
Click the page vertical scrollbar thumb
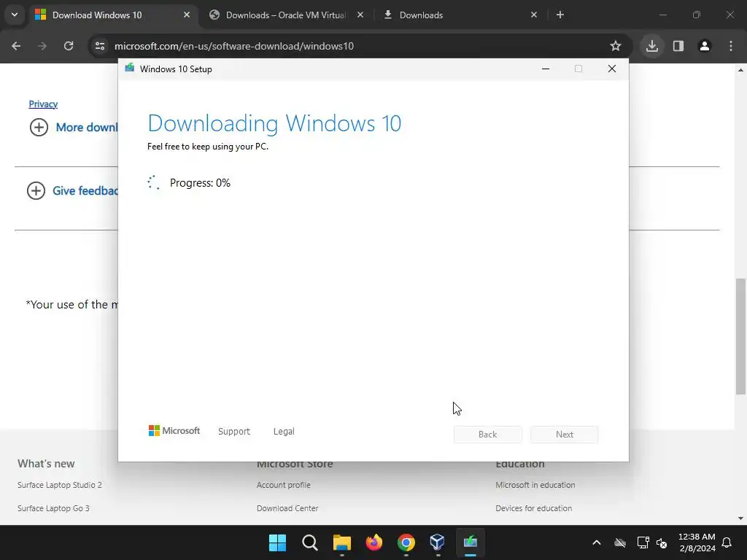tap(740, 336)
